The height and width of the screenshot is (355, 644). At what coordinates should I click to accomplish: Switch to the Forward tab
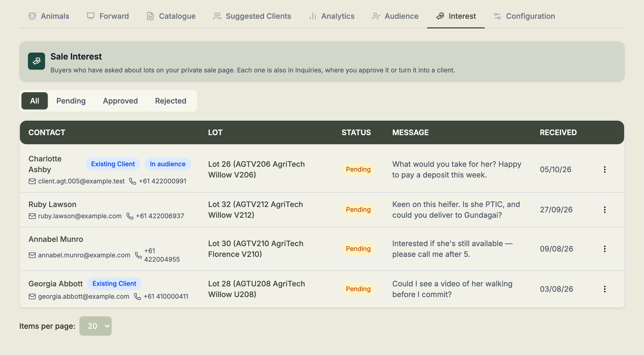click(108, 16)
